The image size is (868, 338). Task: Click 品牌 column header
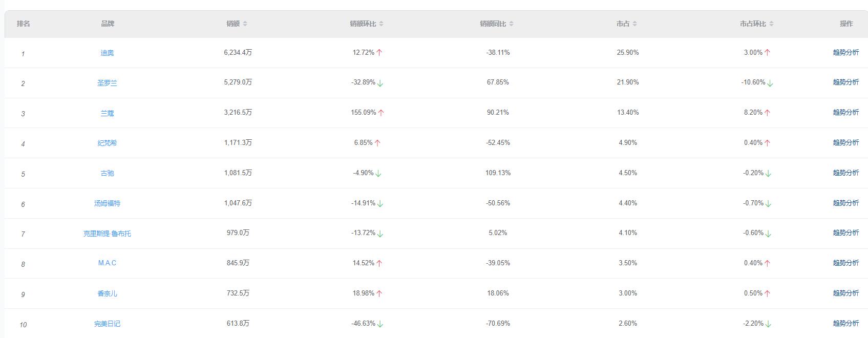coord(108,24)
